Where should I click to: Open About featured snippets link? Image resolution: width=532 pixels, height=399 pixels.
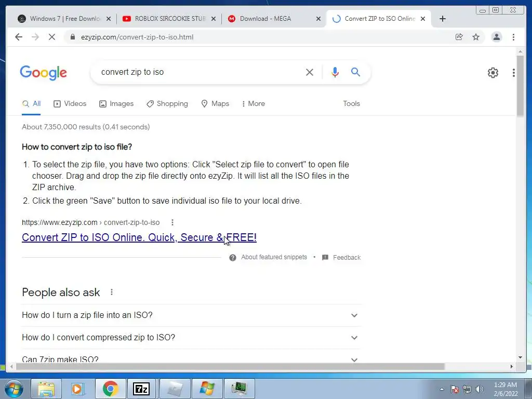[x=274, y=257]
